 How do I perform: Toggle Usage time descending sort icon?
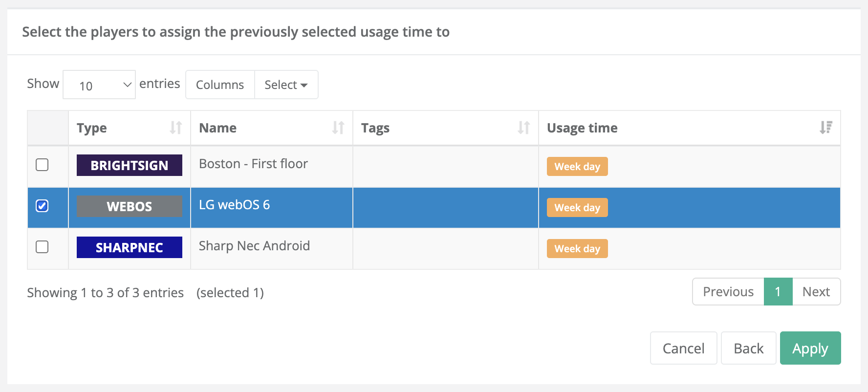[825, 128]
